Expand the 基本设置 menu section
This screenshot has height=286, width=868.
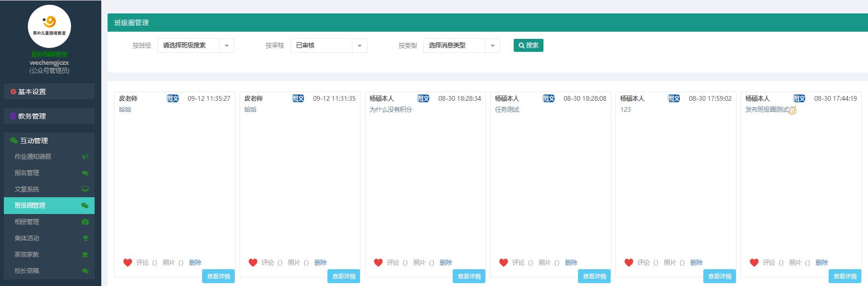[49, 92]
